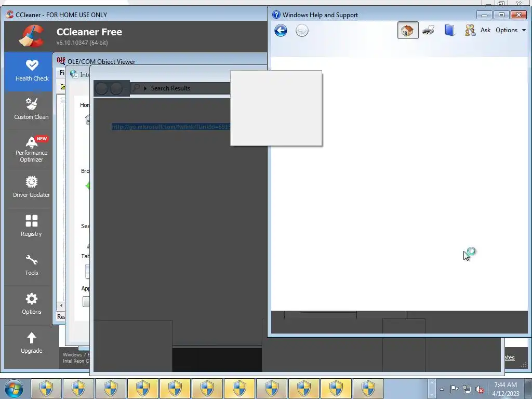Screen dimensions: 532x399
Task: Open the clock showing 7:44 AM
Action: (506, 389)
